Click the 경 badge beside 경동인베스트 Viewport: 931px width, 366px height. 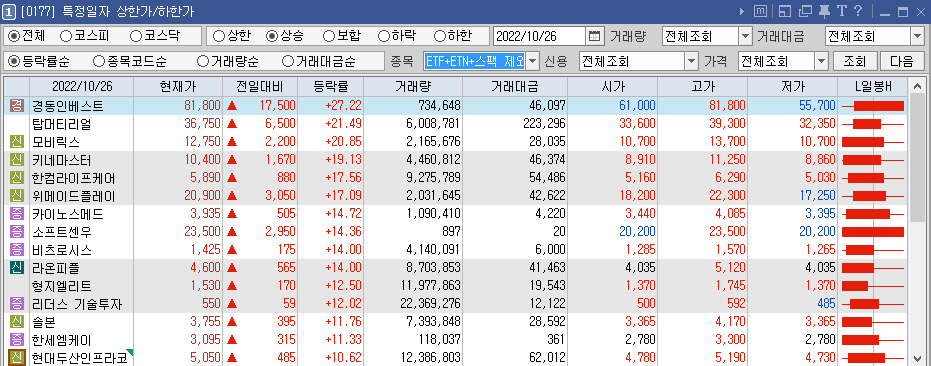click(17, 106)
